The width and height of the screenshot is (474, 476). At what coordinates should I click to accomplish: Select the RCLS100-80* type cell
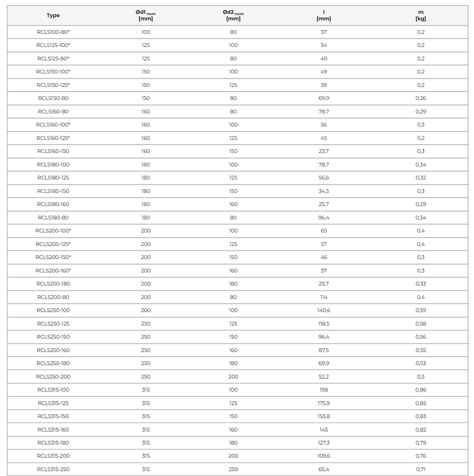click(x=53, y=32)
